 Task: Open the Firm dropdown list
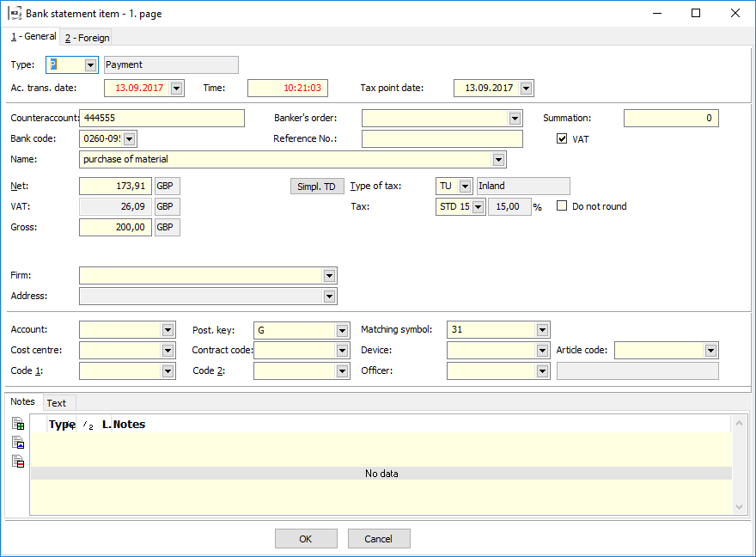click(x=329, y=276)
